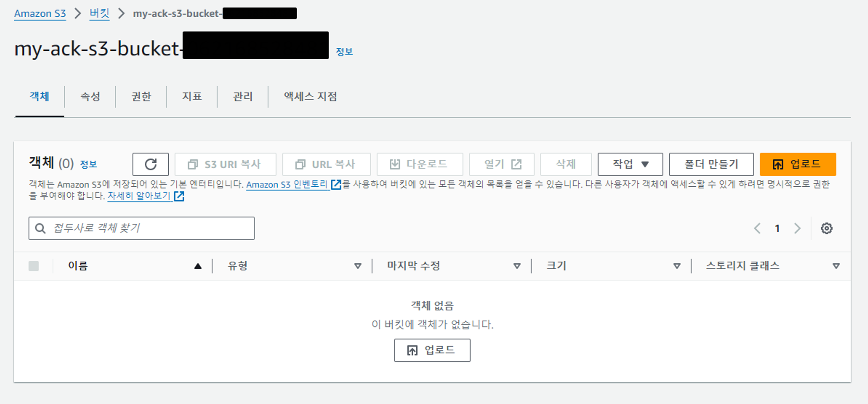This screenshot has width=868, height=404.
Task: Open 정보 link next to 객체 (0)
Action: click(x=88, y=165)
